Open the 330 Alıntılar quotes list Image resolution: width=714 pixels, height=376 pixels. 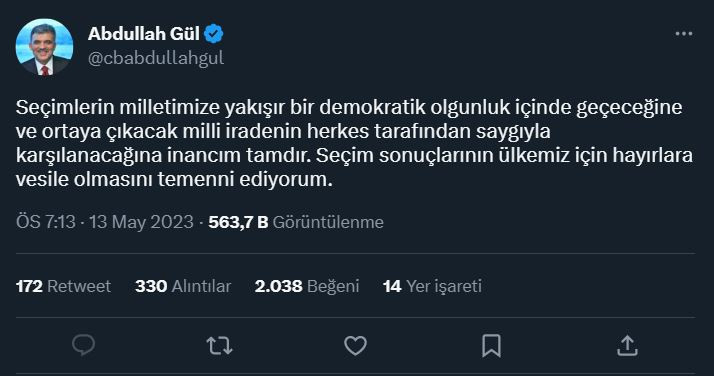pyautogui.click(x=183, y=286)
